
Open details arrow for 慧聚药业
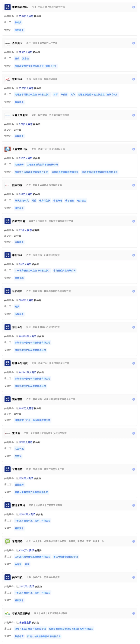tap(133, 79)
